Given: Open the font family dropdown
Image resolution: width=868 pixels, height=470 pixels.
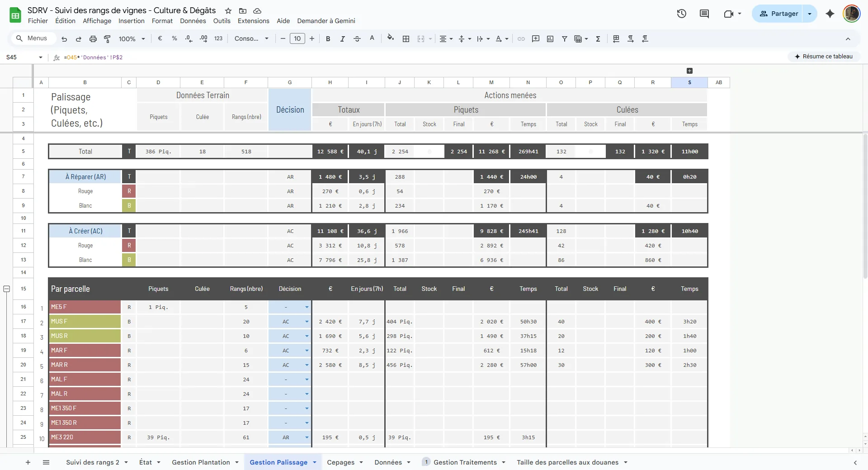Looking at the screenshot, I should [251, 39].
